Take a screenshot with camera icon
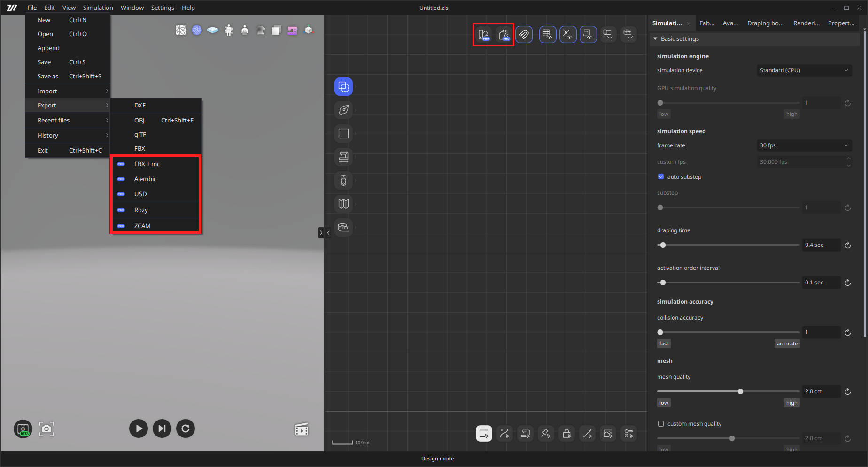The height and width of the screenshot is (467, 868). [46, 429]
